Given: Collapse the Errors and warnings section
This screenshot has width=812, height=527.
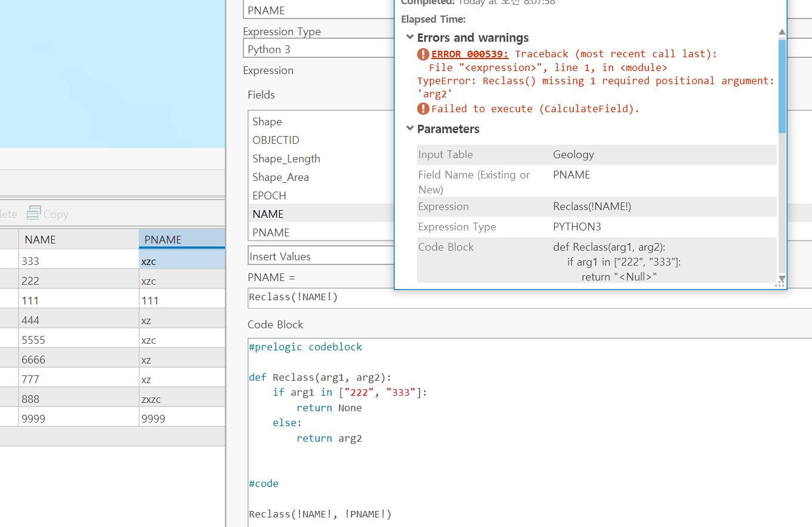Looking at the screenshot, I should [410, 38].
